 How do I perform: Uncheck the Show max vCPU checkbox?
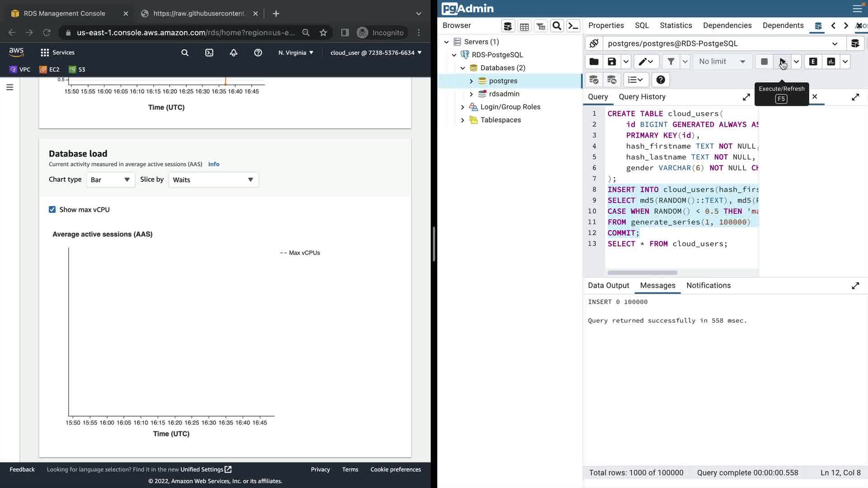point(52,210)
